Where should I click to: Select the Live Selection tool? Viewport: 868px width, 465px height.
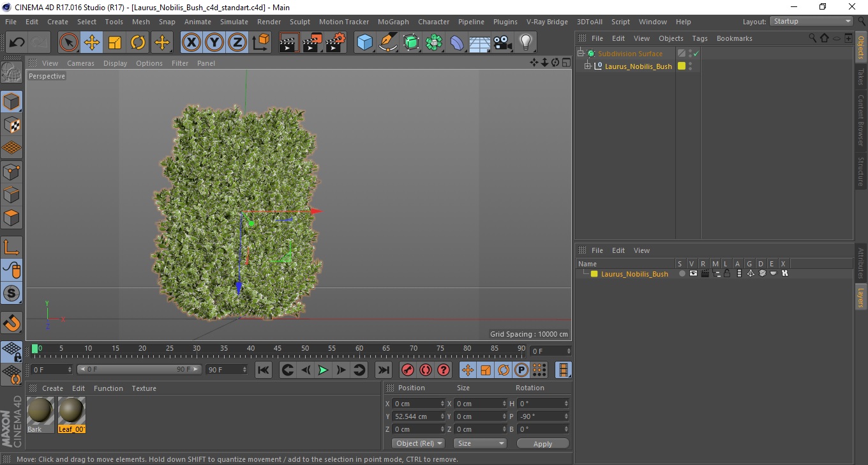coord(69,43)
